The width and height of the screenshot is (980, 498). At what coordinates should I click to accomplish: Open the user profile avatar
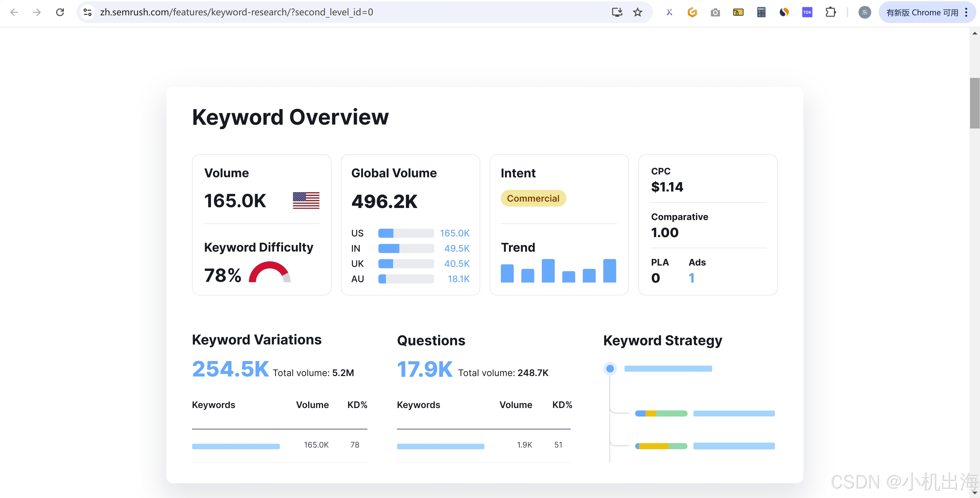point(864,12)
